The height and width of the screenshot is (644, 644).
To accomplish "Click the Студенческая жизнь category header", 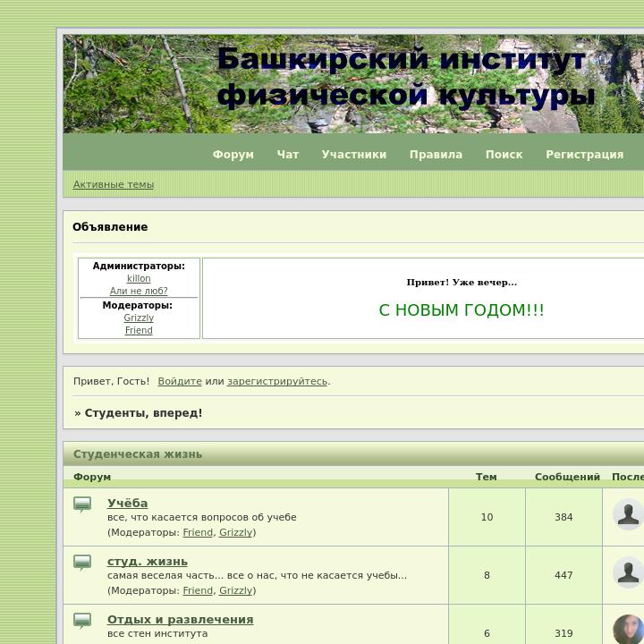I will pos(138,454).
